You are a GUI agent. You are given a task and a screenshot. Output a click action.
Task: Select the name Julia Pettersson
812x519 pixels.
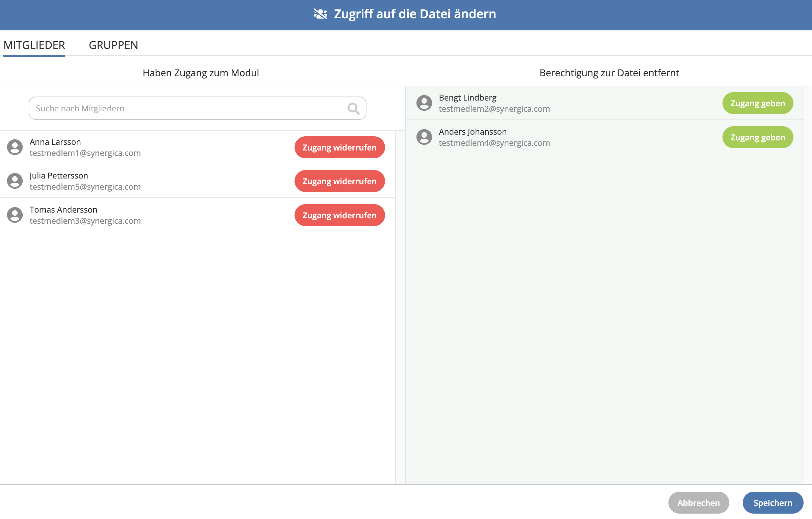point(59,175)
